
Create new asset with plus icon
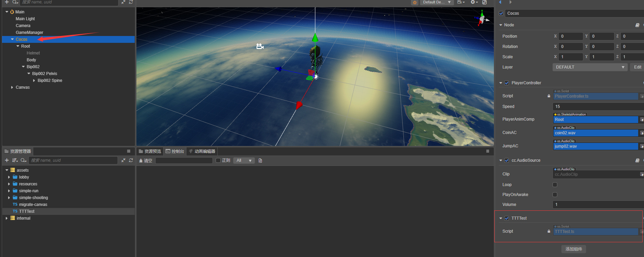click(7, 160)
